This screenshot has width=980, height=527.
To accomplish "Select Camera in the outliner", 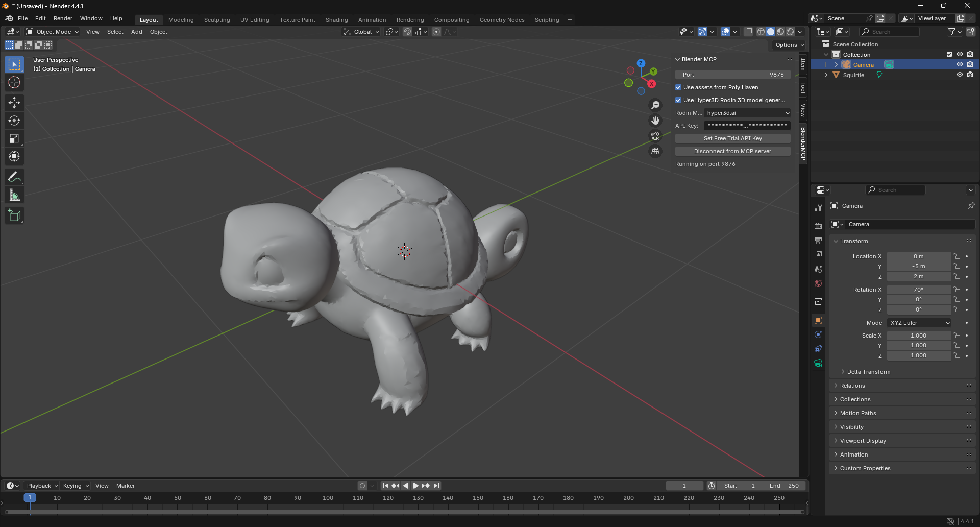I will tap(863, 64).
